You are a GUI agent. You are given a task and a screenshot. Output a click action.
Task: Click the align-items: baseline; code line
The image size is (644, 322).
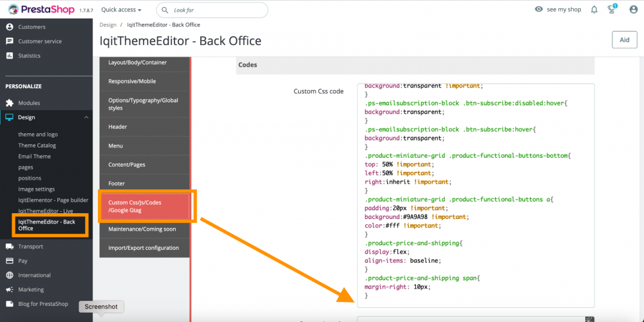click(403, 260)
